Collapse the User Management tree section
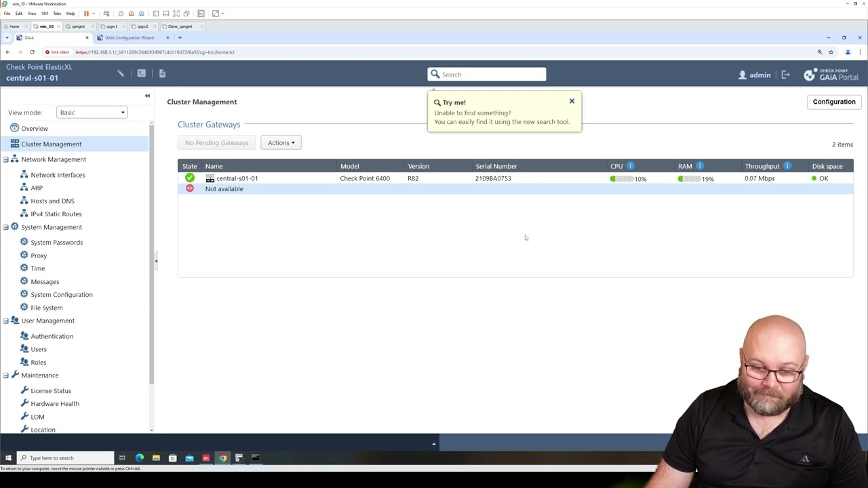This screenshot has width=868, height=488. click(x=6, y=321)
